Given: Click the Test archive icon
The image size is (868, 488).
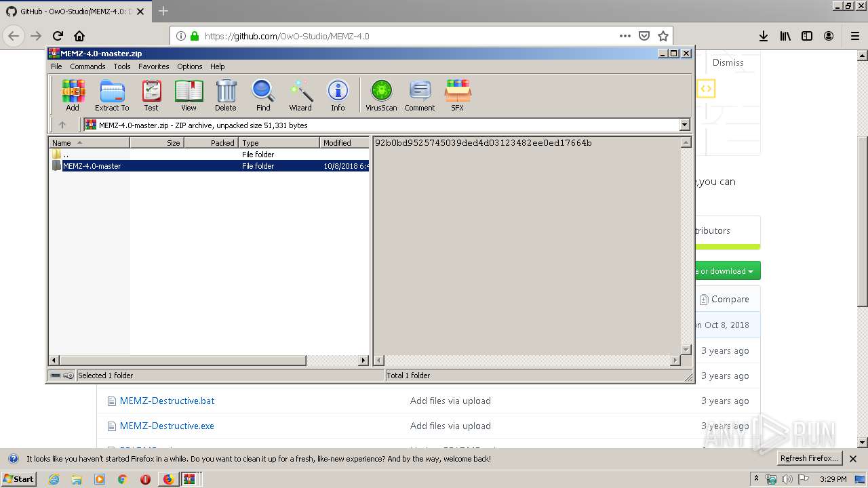Looking at the screenshot, I should (x=151, y=95).
